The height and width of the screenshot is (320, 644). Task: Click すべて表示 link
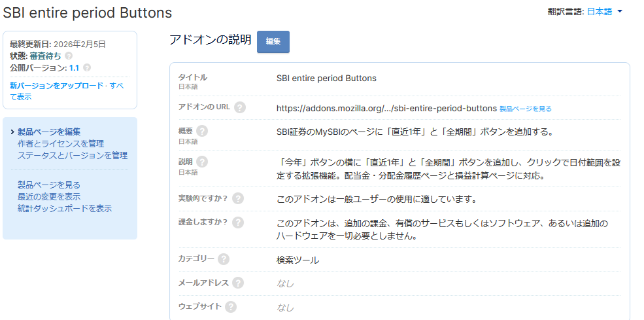(21, 97)
